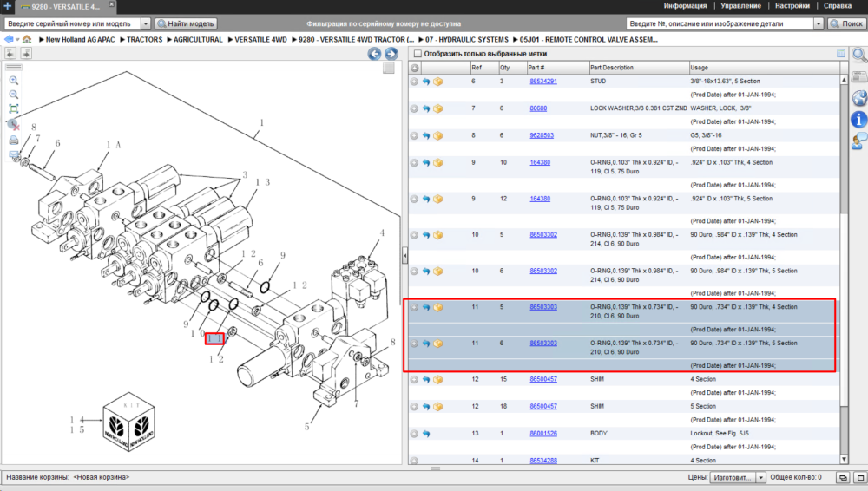
Task: Sort the table by the 'Usage' column header
Action: pos(765,68)
